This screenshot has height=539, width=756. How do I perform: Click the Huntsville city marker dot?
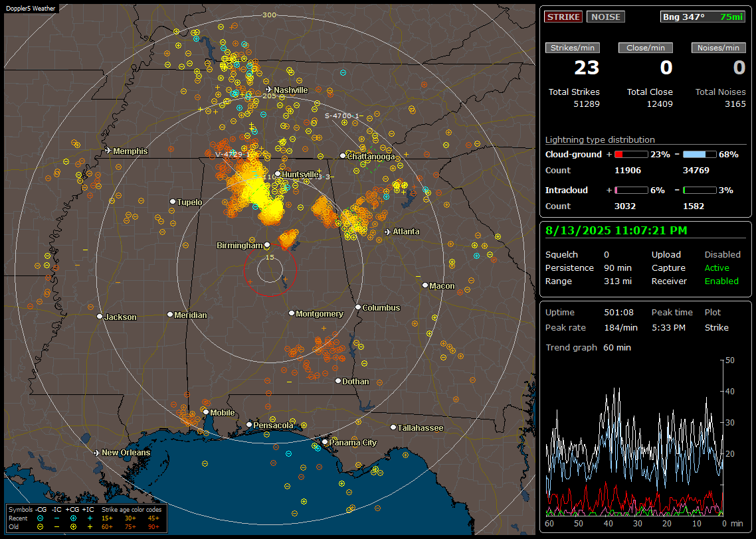278,174
